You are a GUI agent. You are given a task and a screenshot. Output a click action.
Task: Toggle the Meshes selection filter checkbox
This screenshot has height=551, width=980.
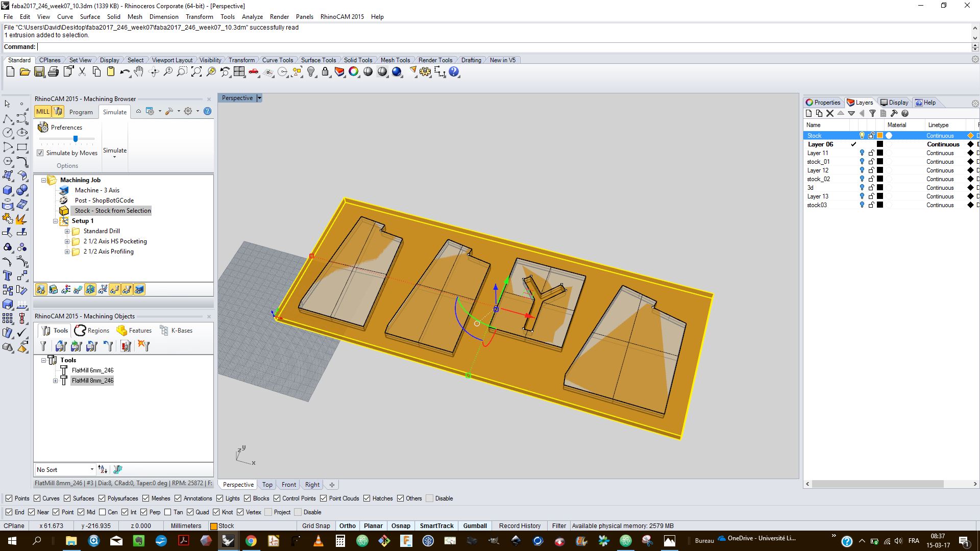[145, 498]
